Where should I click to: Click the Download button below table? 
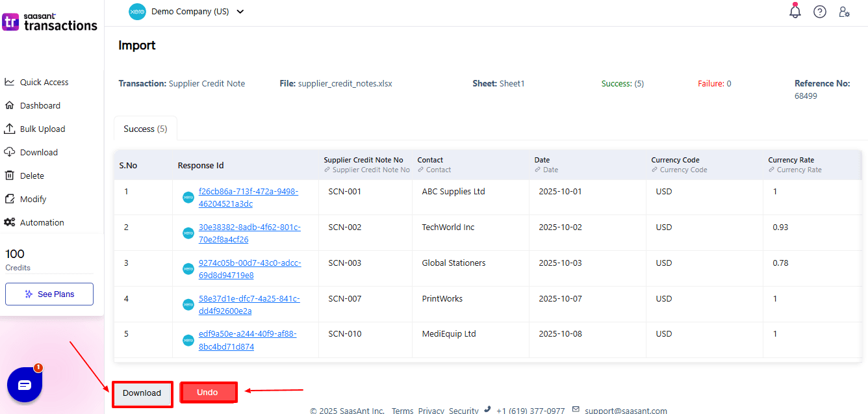click(x=142, y=393)
